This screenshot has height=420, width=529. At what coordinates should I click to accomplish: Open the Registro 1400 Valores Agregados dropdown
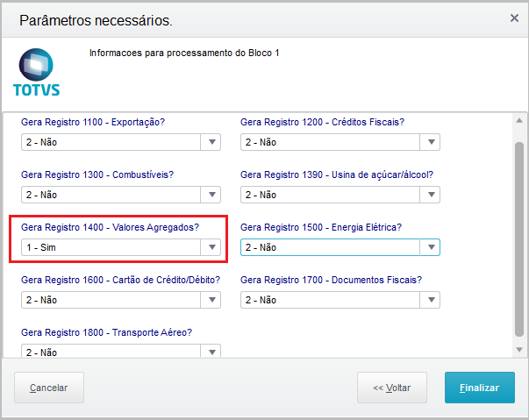pos(211,247)
